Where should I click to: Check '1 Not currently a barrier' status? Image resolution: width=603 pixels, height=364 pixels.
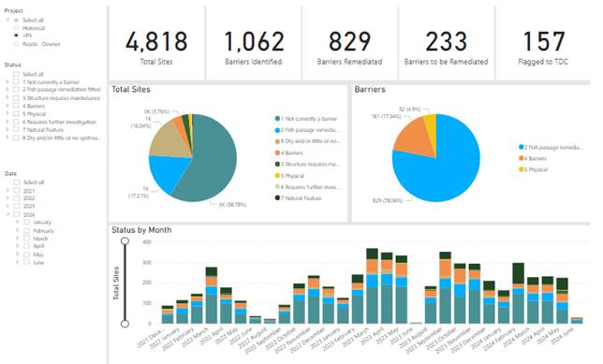16,81
